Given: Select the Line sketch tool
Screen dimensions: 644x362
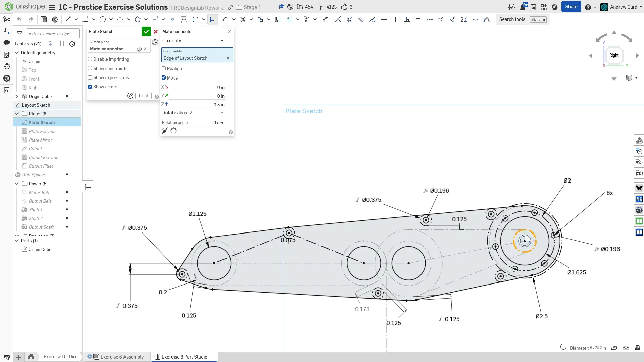Looking at the screenshot, I should 68,19.
